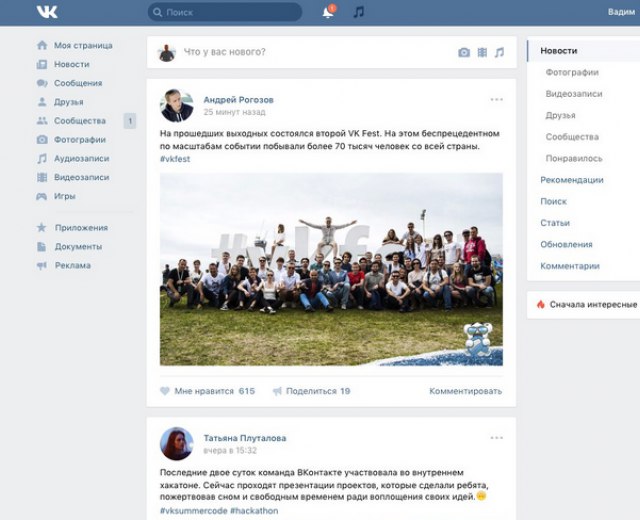Like Андрей Рогозов's post with heart icon
The height and width of the screenshot is (520, 640).
(164, 391)
